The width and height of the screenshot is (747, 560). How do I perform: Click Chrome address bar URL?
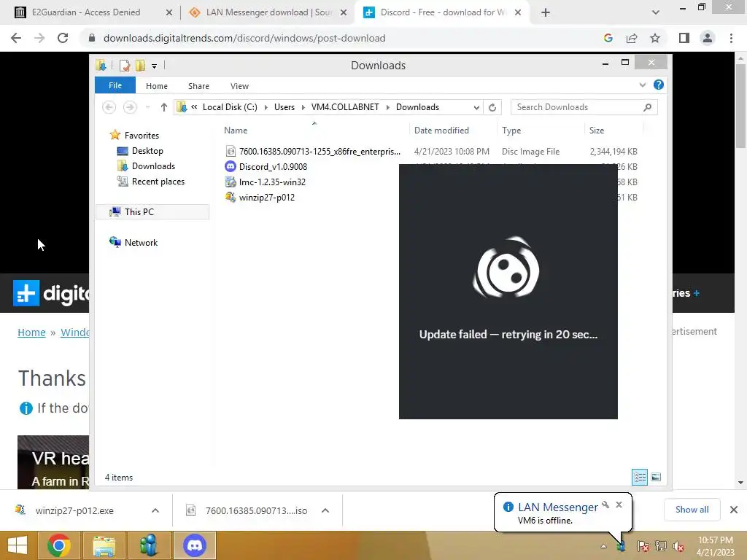[244, 38]
